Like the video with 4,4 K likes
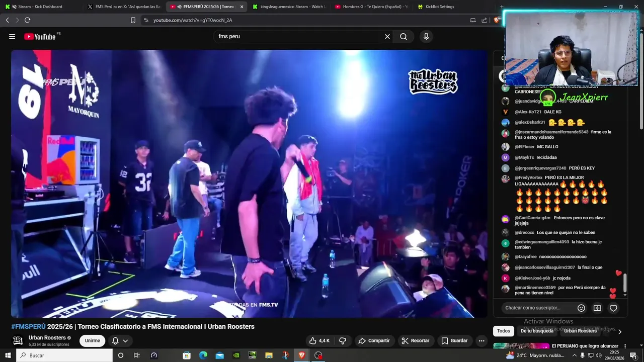Screen dimensions: 644x362 [319, 340]
